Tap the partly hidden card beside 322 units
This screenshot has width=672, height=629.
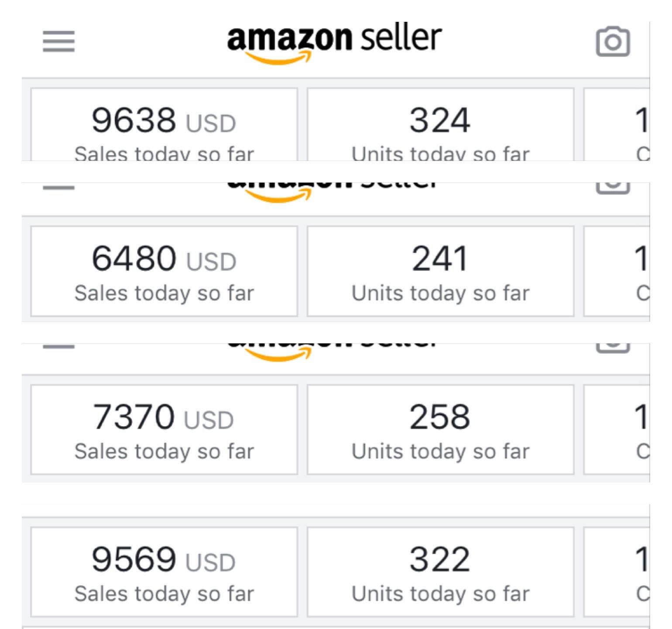click(x=617, y=572)
